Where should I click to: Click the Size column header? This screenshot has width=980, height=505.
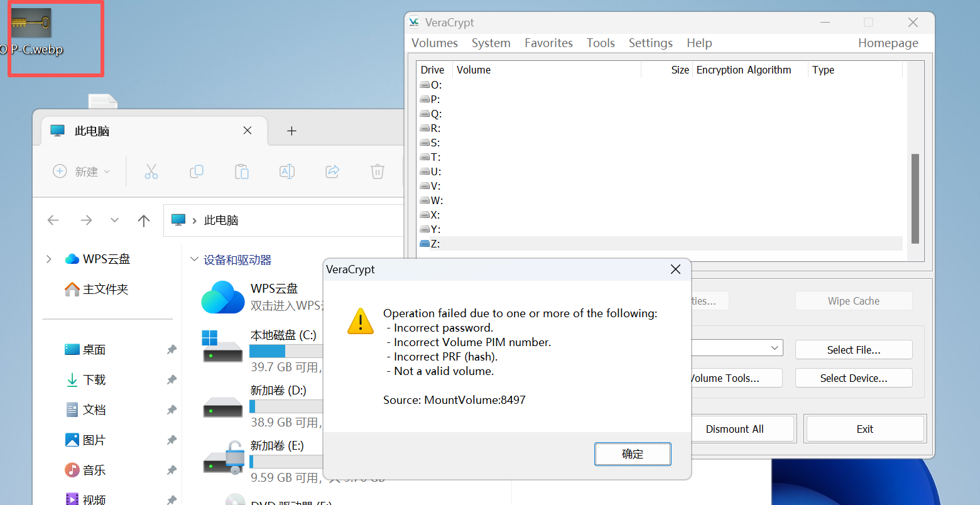(x=667, y=70)
